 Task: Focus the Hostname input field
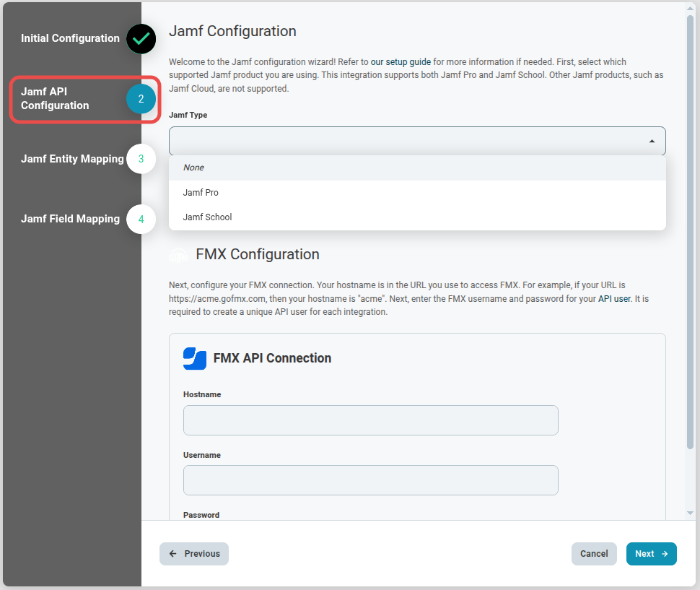click(x=370, y=420)
